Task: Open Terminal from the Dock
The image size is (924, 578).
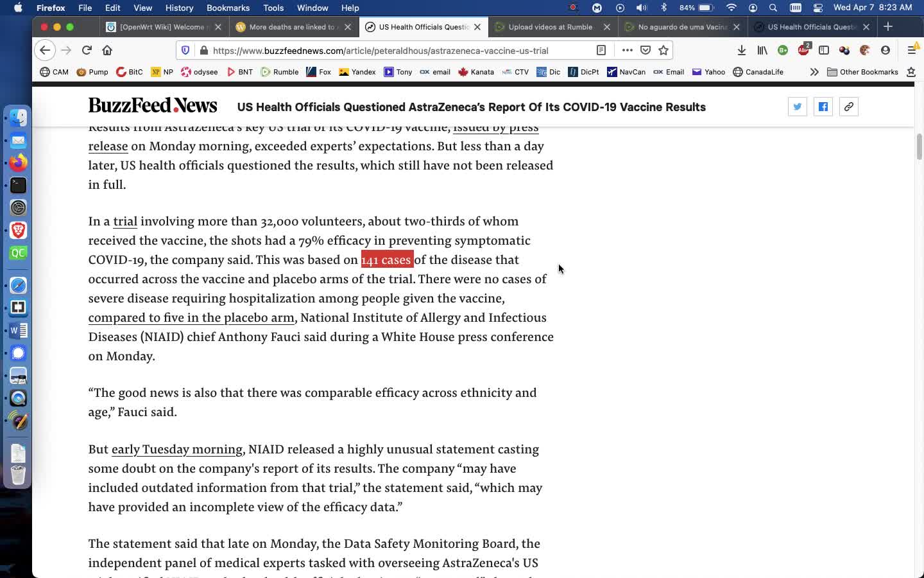Action: [18, 185]
